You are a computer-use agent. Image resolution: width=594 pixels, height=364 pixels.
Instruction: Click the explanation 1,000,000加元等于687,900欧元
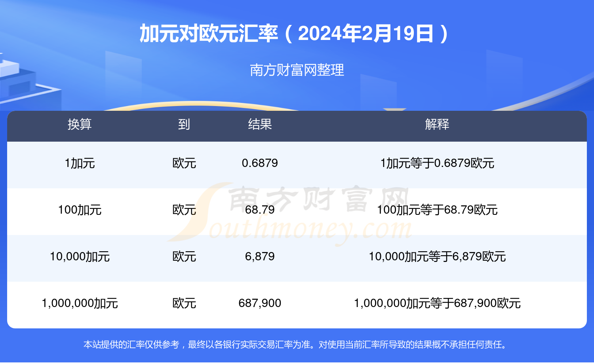[437, 303]
